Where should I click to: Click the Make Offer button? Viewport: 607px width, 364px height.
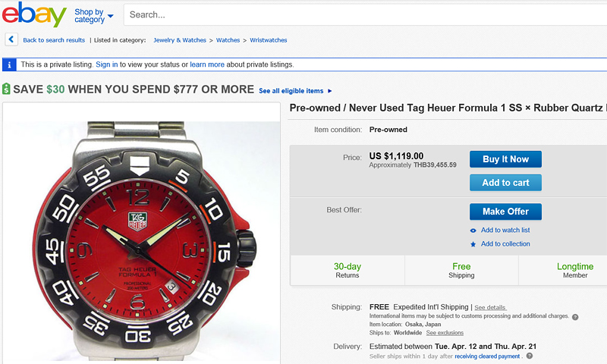505,212
